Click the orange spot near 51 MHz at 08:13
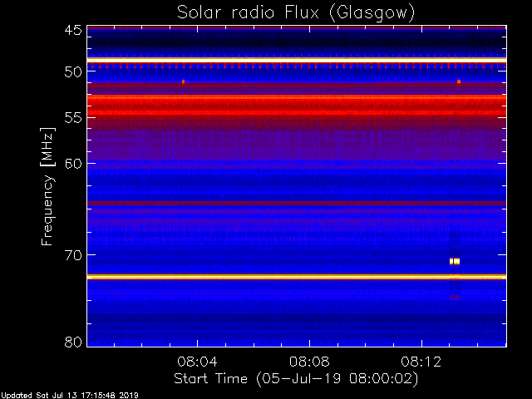The image size is (532, 399). click(x=459, y=81)
